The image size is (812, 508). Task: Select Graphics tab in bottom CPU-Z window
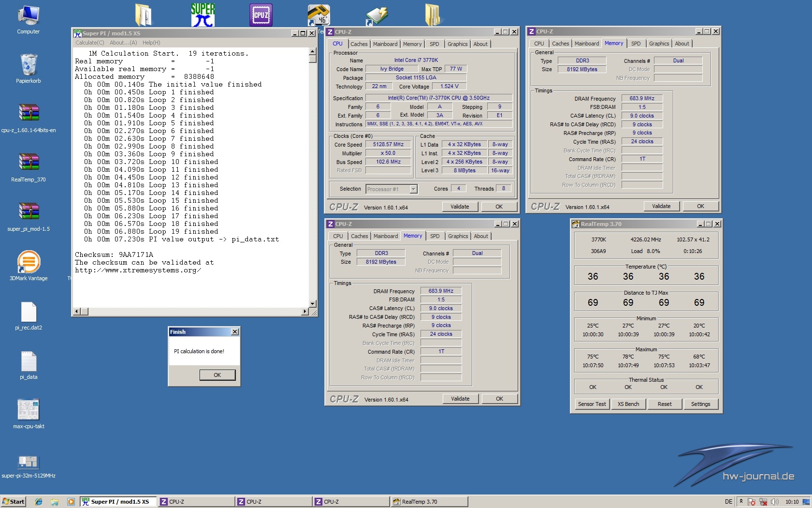pyautogui.click(x=458, y=236)
